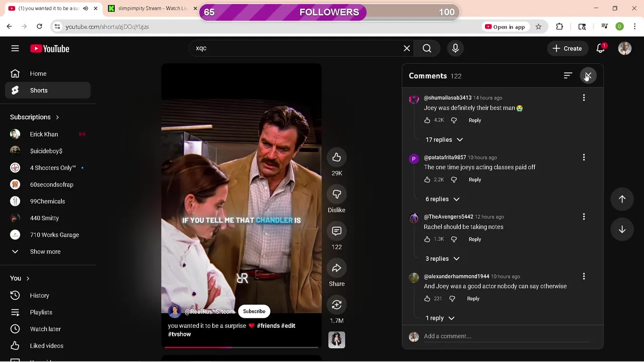Click the search magnifier button

coord(427,48)
